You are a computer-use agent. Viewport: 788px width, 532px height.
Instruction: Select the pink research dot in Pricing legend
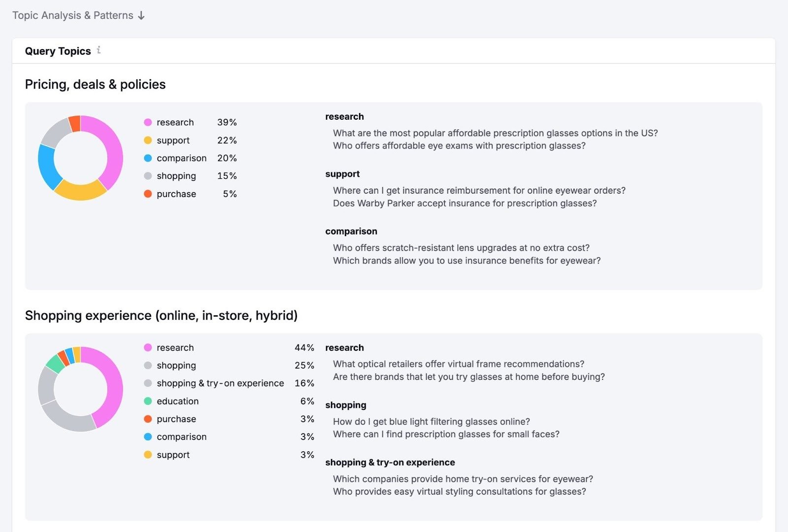[147, 122]
